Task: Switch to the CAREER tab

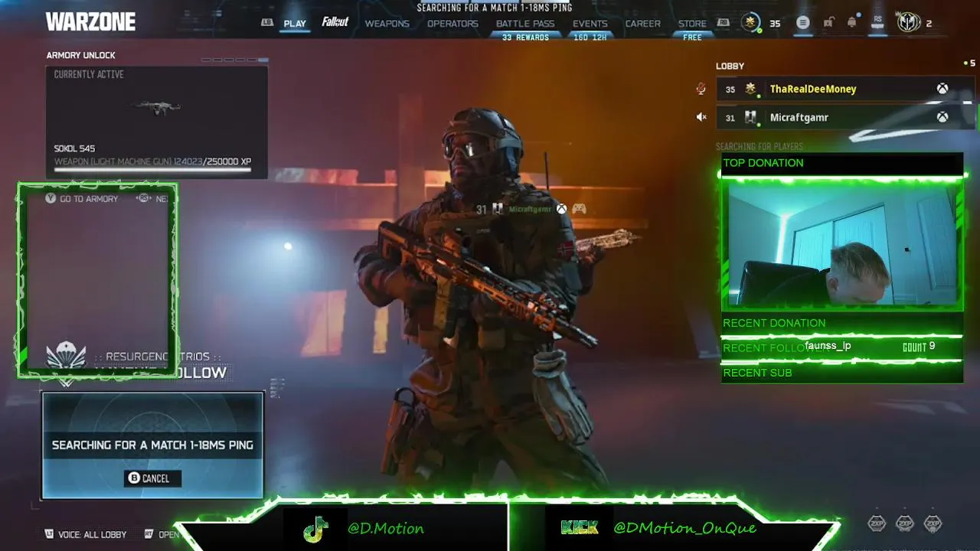Action: [643, 24]
